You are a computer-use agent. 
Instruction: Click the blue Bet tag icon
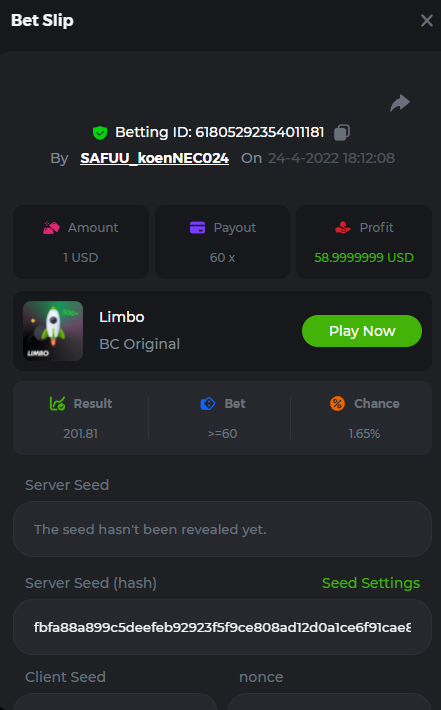tap(208, 403)
